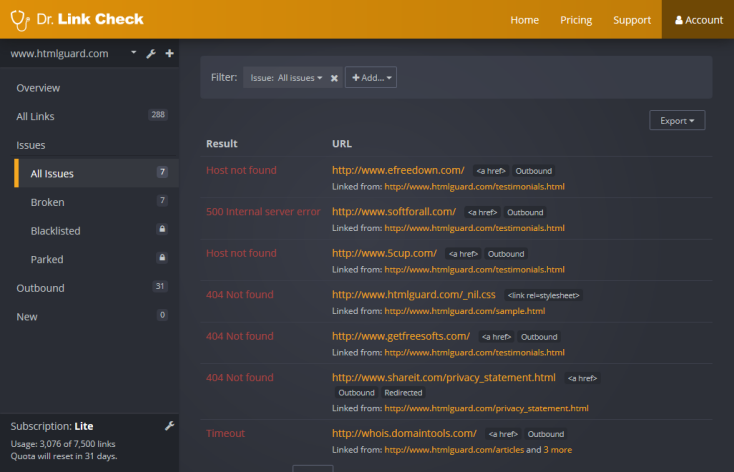Open link shareit.com/privacy_statement.html
Viewport: 734px width, 472px height.
point(444,377)
